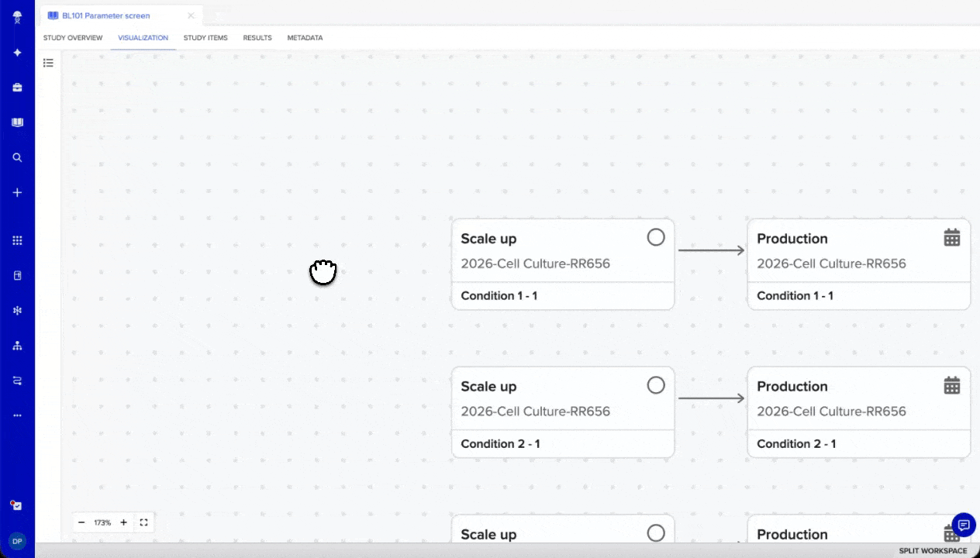Click calendar icon on Production Condition 1 - 1
980x558 pixels.
(x=952, y=238)
